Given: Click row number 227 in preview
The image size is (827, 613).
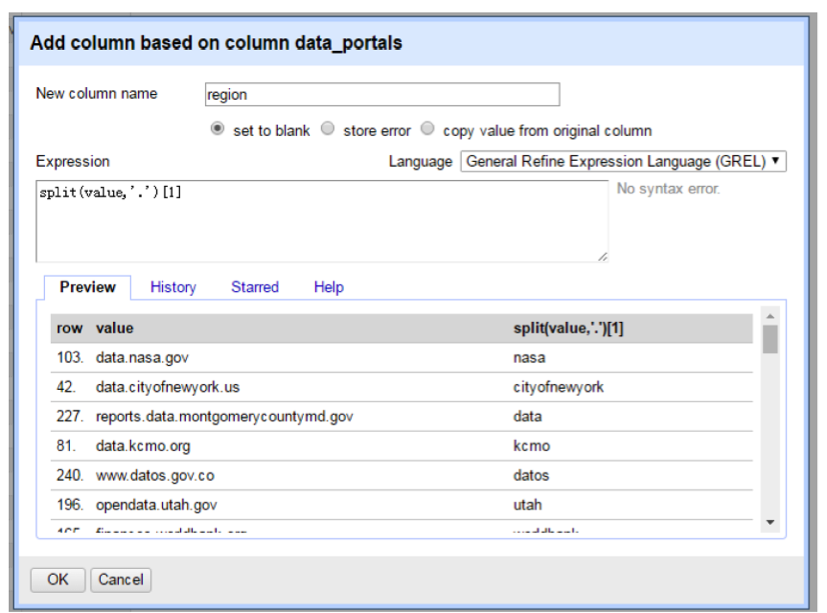Looking at the screenshot, I should 70,417.
